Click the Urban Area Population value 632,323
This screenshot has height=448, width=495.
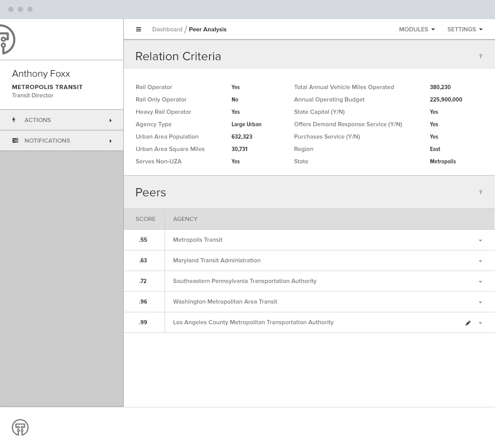(242, 137)
